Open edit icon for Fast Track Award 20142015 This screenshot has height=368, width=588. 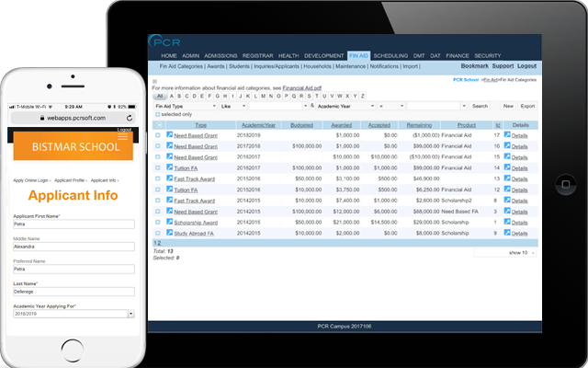pos(169,201)
